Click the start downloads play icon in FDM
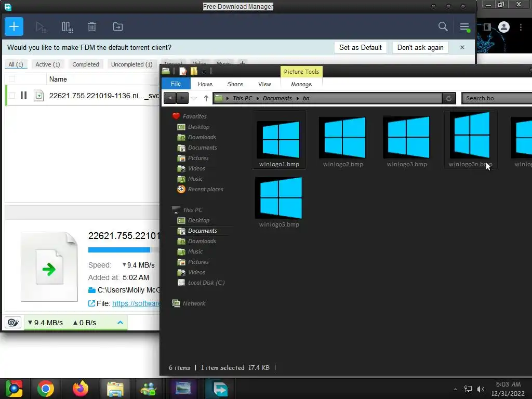The width and height of the screenshot is (532, 399). pyautogui.click(x=41, y=27)
